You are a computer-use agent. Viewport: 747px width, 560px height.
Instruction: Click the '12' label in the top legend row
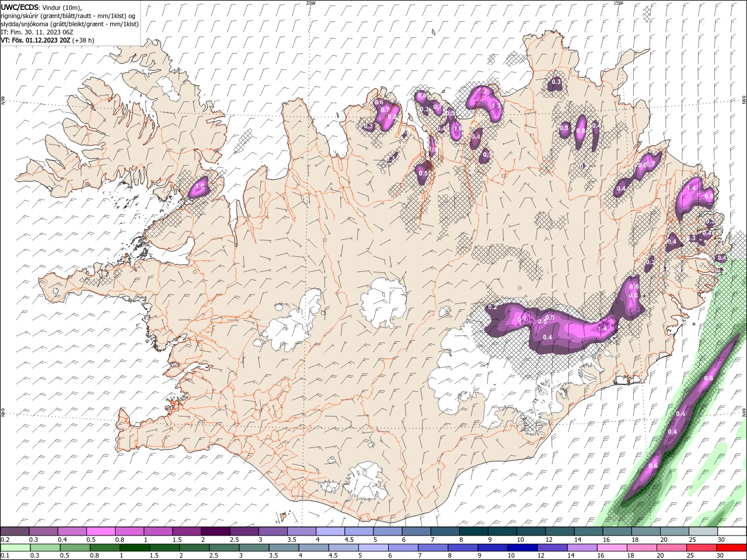[x=549, y=540]
